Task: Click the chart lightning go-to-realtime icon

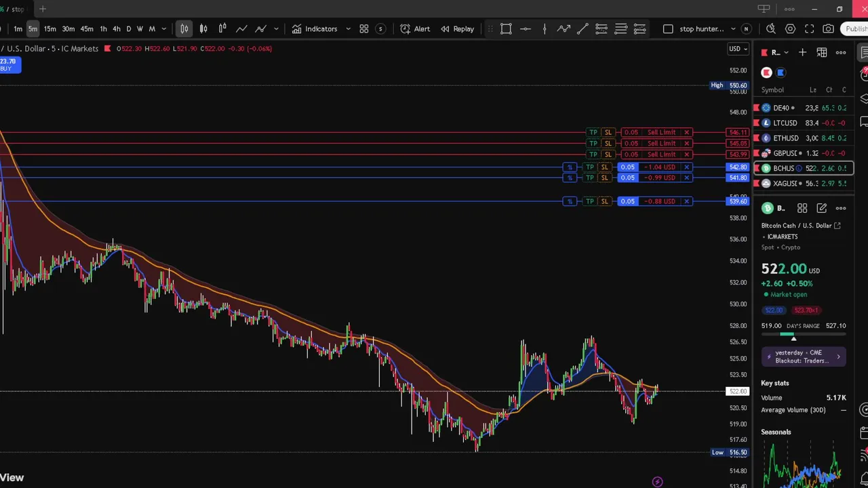Action: pos(657,482)
